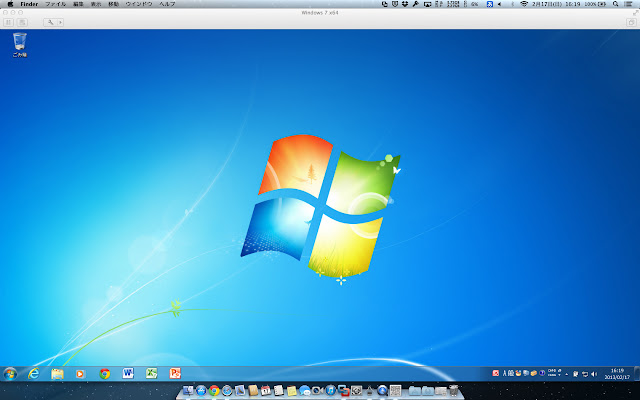Click the blue input source icon in menu bar
The width and height of the screenshot is (640, 400).
coord(489,4)
